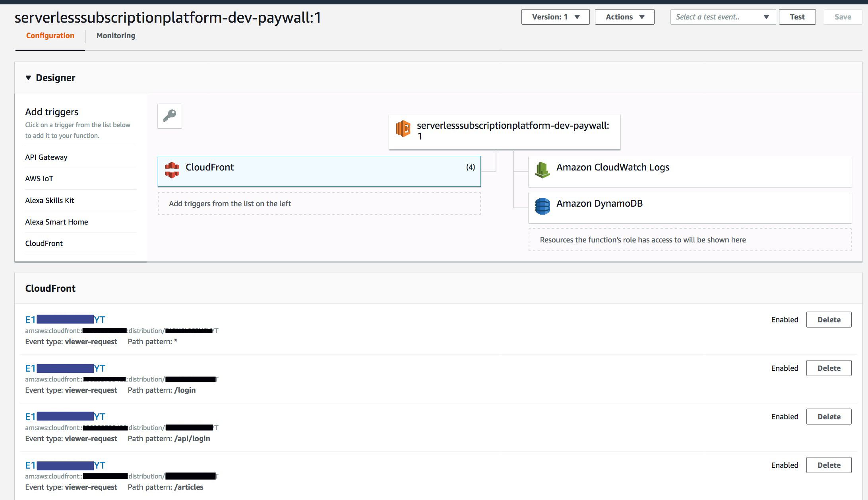Add API Gateway trigger from list
This screenshot has width=868, height=500.
(x=46, y=157)
